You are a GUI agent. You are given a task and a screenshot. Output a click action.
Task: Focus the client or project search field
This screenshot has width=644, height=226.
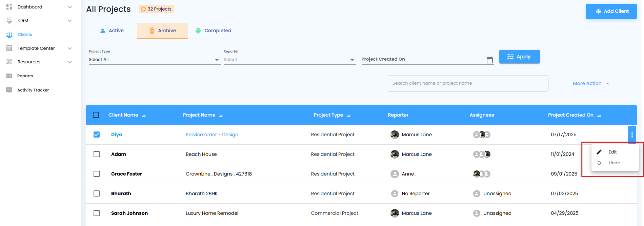[x=468, y=83]
